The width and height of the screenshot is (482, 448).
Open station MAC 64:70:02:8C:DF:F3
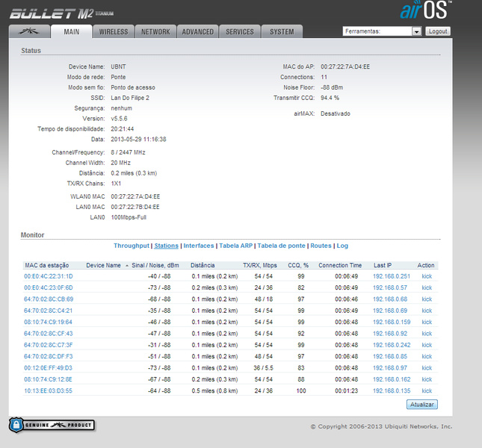49,356
